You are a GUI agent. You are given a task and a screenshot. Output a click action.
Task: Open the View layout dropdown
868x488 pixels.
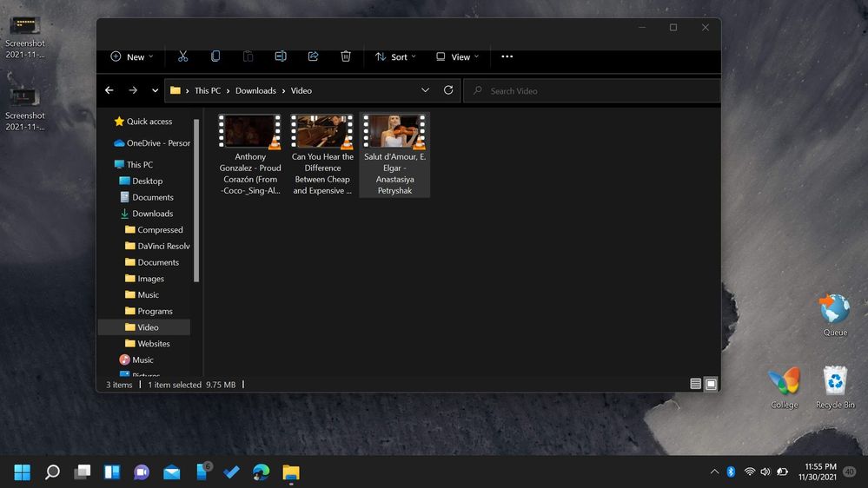click(457, 57)
